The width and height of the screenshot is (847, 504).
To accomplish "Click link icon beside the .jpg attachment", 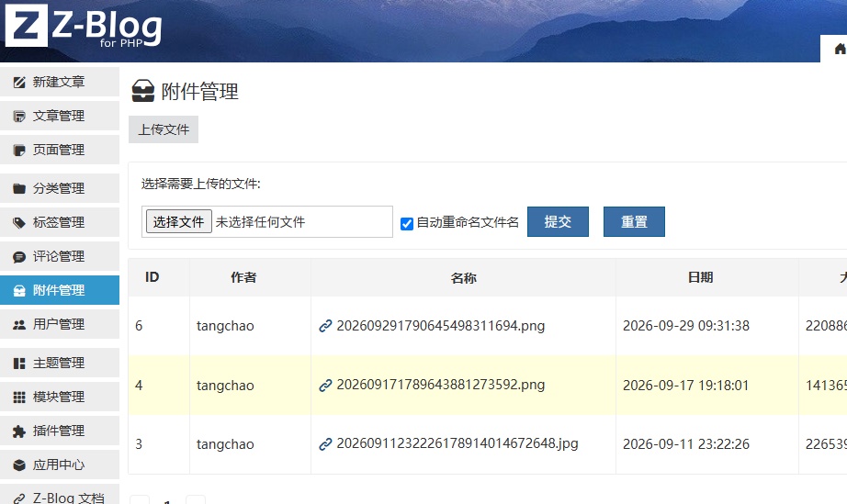I will pyautogui.click(x=325, y=444).
